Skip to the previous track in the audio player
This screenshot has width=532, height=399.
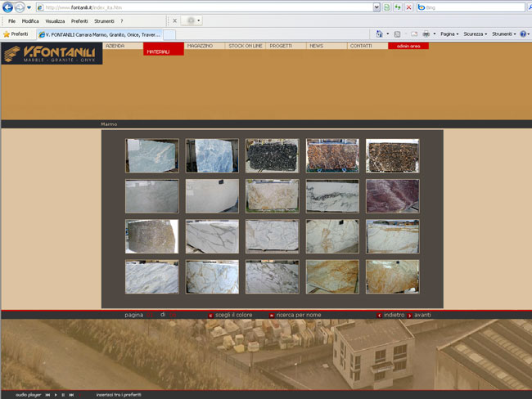tap(47, 395)
